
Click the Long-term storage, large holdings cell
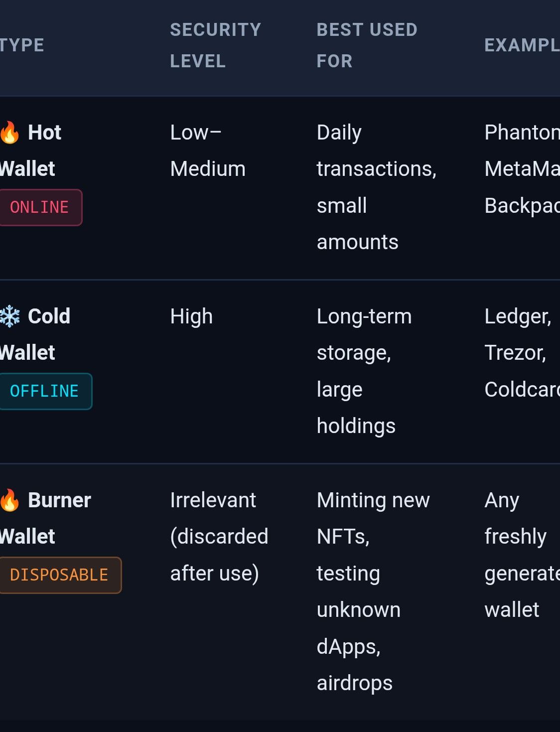(x=364, y=371)
